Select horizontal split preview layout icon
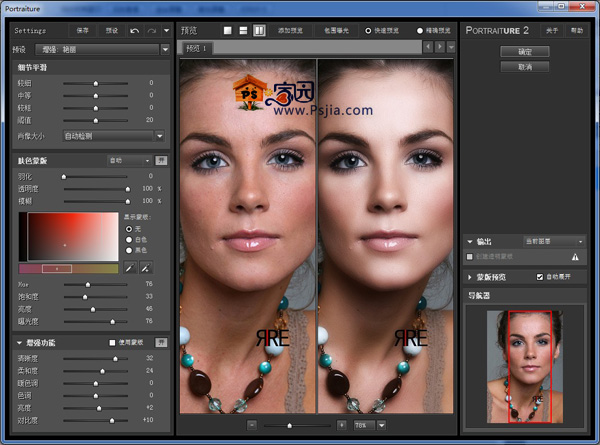This screenshot has width=600, height=445. coord(243,31)
